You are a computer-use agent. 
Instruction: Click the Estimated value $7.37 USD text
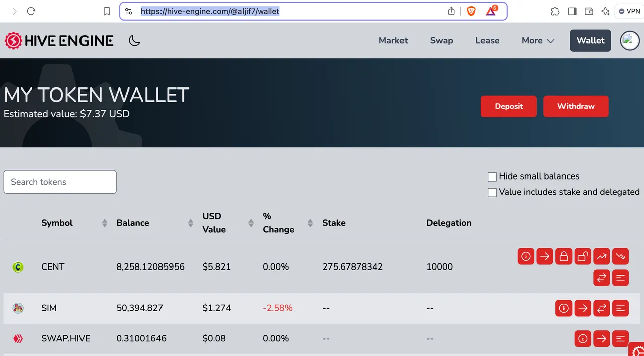coord(66,114)
